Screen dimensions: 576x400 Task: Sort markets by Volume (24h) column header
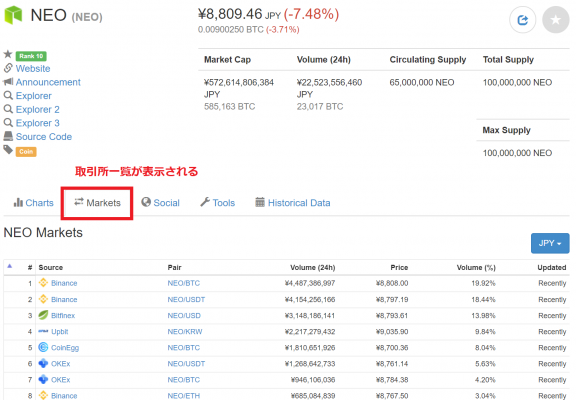pos(313,267)
